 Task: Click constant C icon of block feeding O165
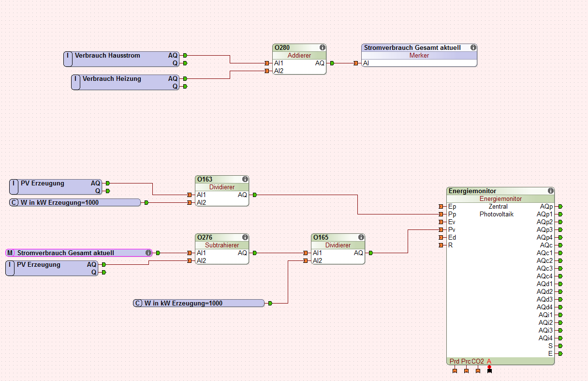tap(138, 303)
